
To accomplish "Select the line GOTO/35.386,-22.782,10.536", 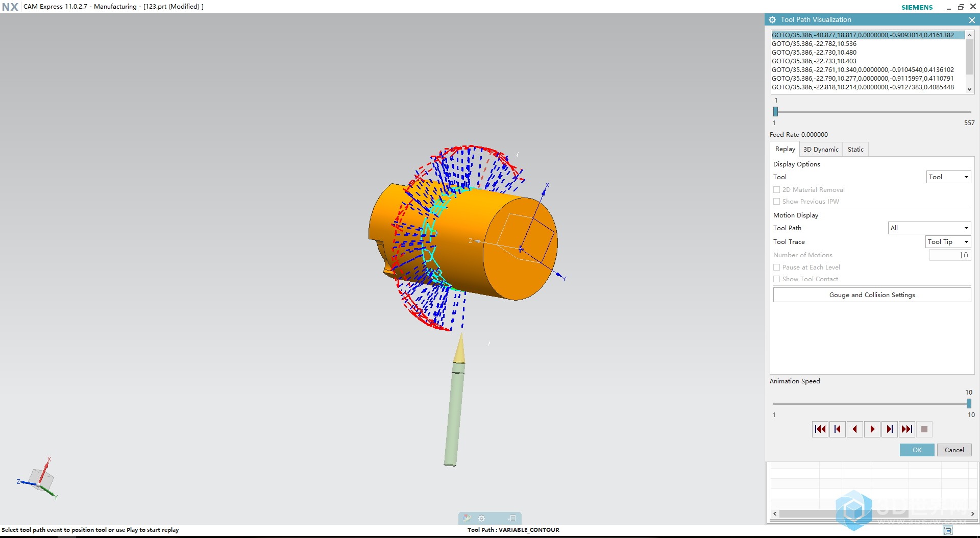I will coord(868,44).
